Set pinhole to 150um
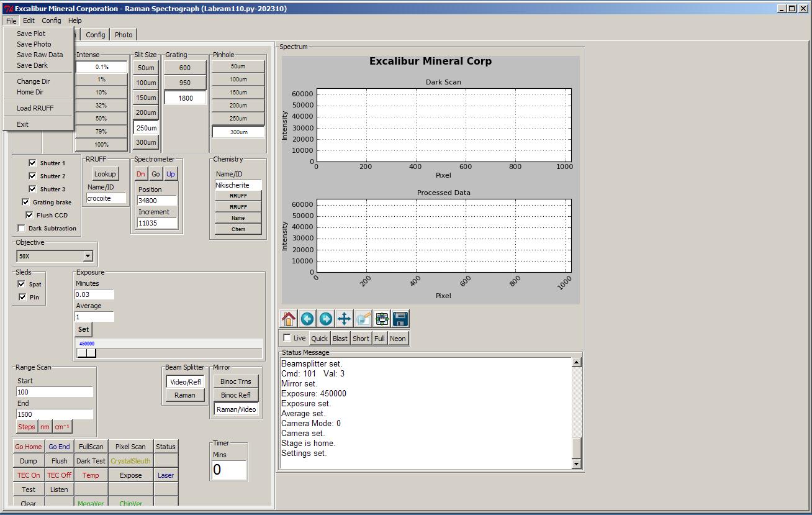The height and width of the screenshot is (515, 812). (x=238, y=93)
